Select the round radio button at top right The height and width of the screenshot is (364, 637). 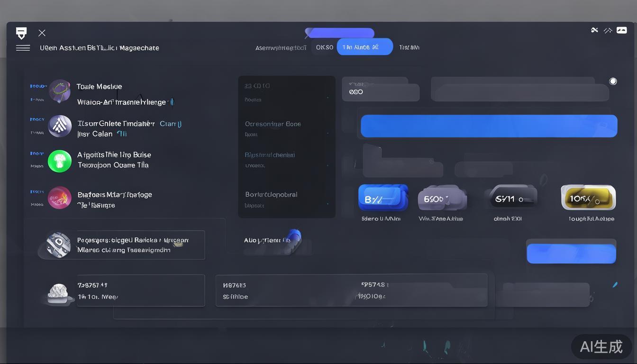tap(613, 82)
